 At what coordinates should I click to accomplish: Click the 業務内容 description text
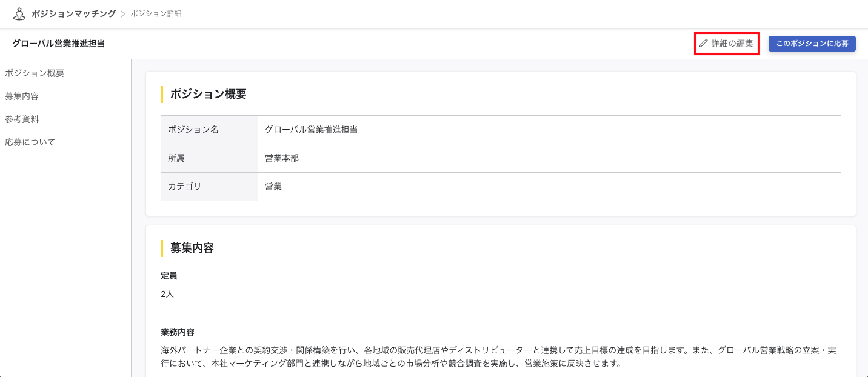(424, 348)
